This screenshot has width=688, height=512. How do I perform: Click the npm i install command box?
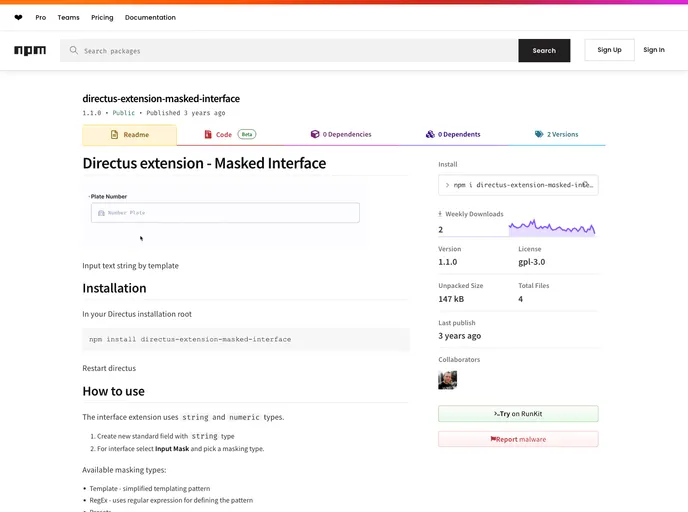pyautogui.click(x=518, y=185)
